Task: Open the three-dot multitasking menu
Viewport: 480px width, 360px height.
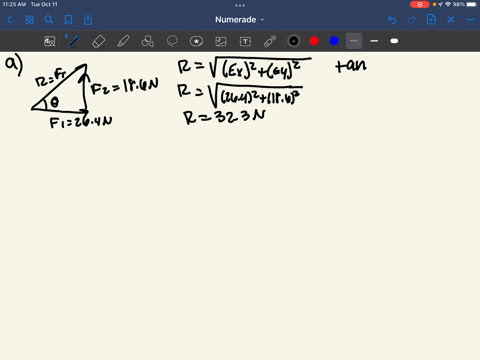Action: pyautogui.click(x=240, y=5)
